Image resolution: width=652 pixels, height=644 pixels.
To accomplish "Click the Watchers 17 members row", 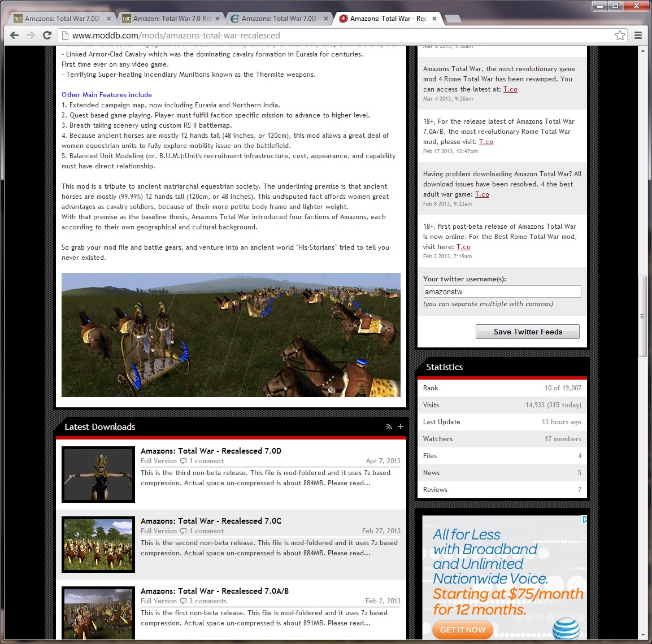I will (502, 438).
